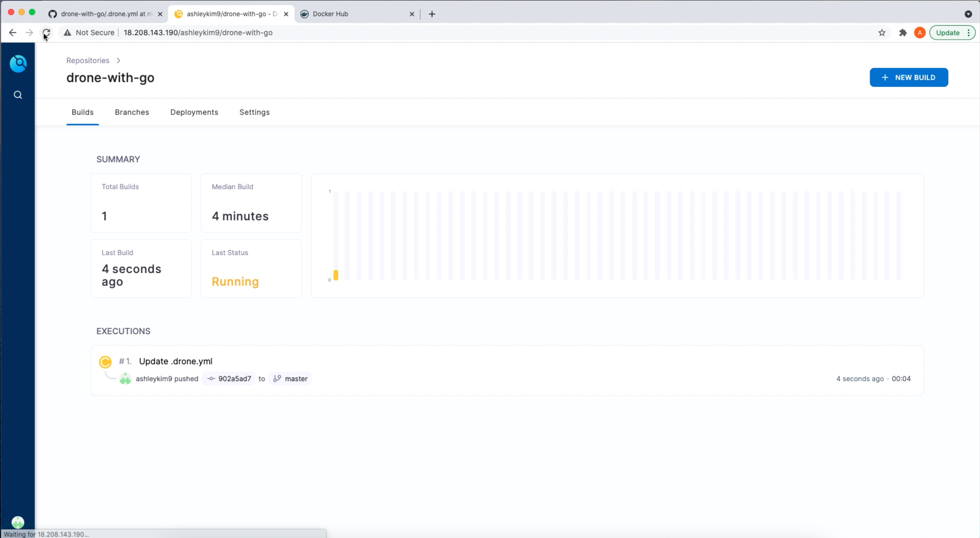Image resolution: width=980 pixels, height=538 pixels.
Task: Click the '4 minutes' median build value
Action: (240, 216)
